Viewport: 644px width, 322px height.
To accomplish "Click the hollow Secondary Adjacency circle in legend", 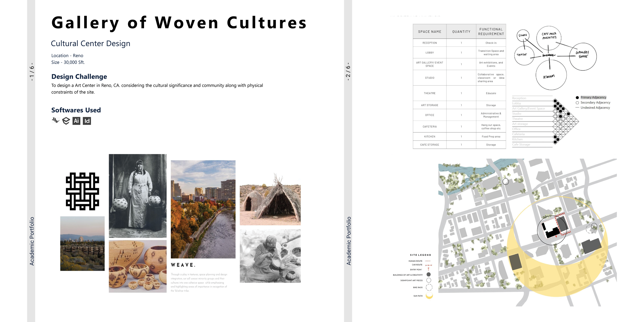I will 577,103.
